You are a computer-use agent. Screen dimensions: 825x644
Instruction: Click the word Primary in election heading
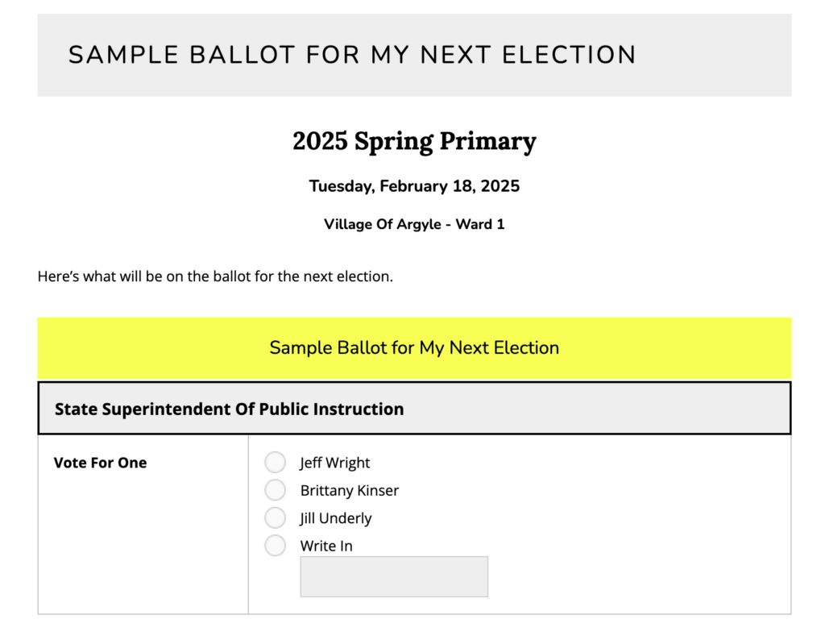487,142
